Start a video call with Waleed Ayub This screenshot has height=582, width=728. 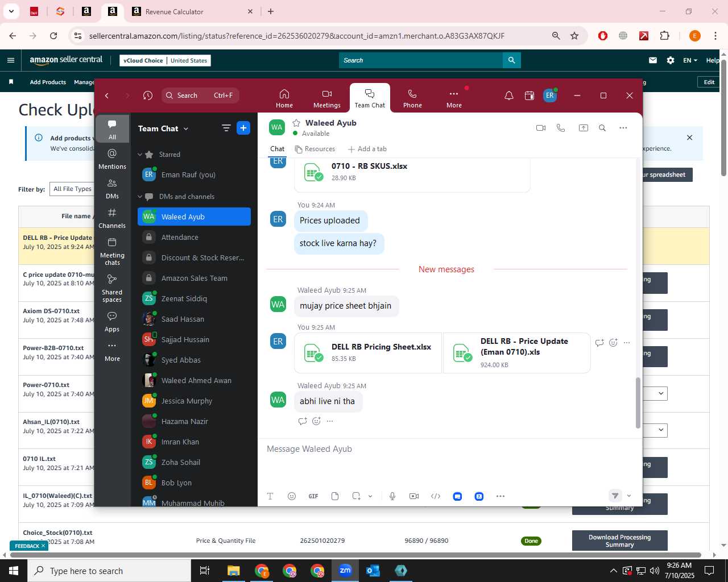pos(541,128)
